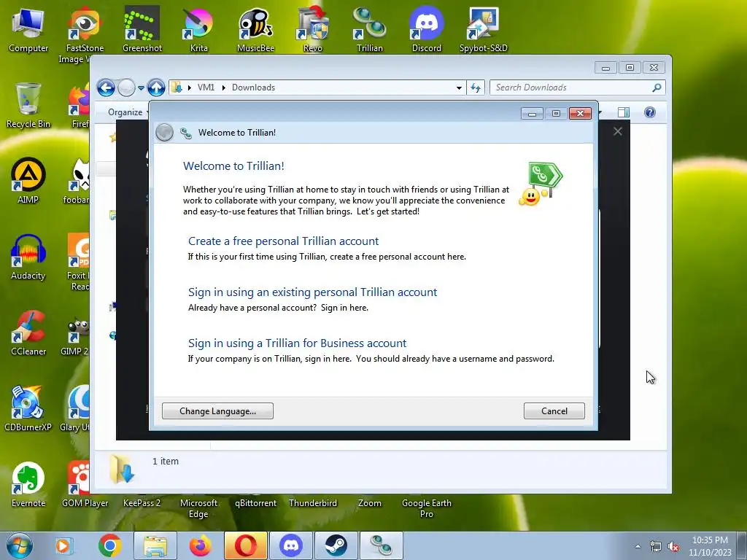The width and height of the screenshot is (747, 560).
Task: Launch the Zoom desktop shortcut
Action: coord(370,503)
